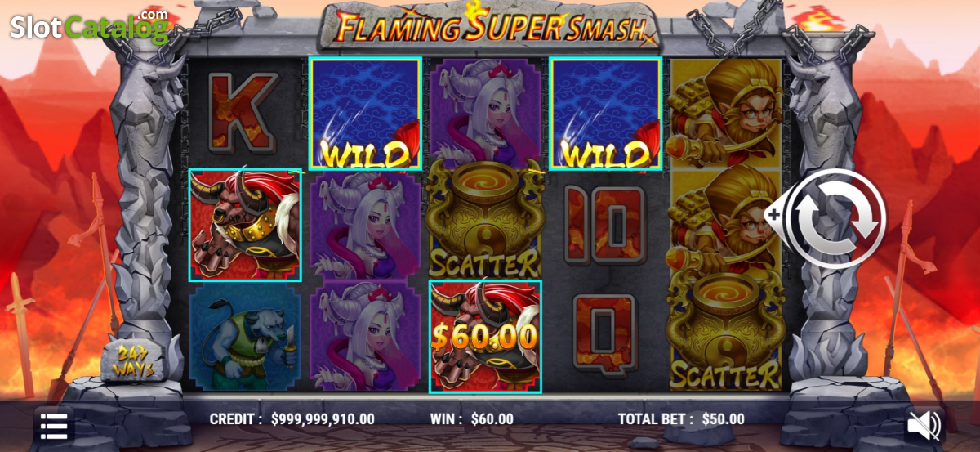Click the Credit balance display

tap(292, 419)
